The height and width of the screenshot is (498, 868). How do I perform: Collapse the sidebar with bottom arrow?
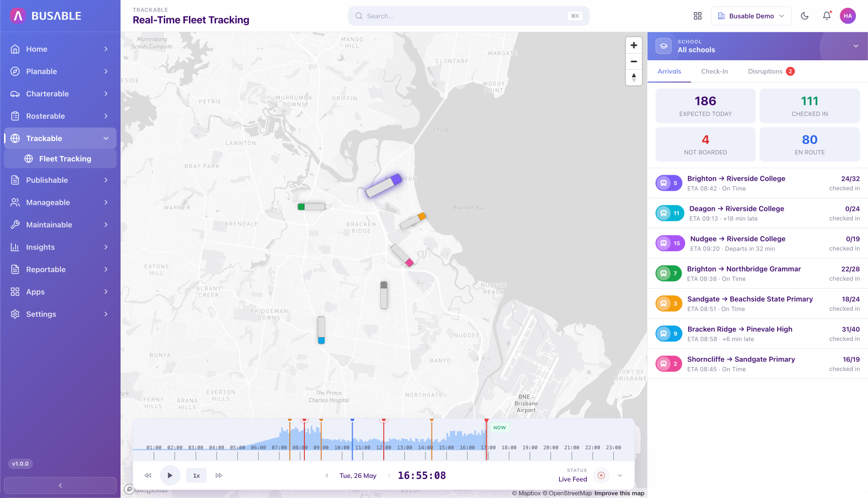click(x=60, y=485)
